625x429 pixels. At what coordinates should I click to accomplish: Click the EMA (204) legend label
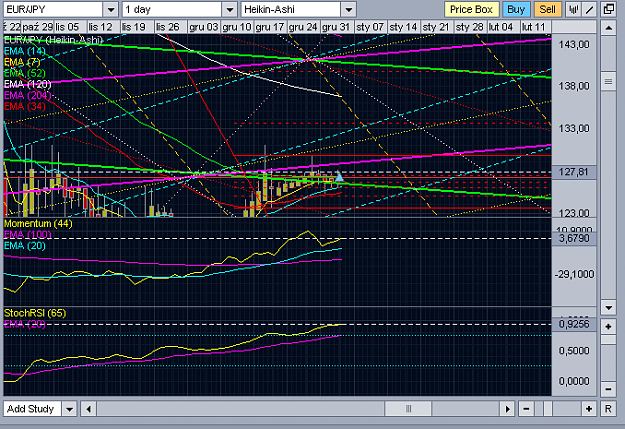(28, 95)
